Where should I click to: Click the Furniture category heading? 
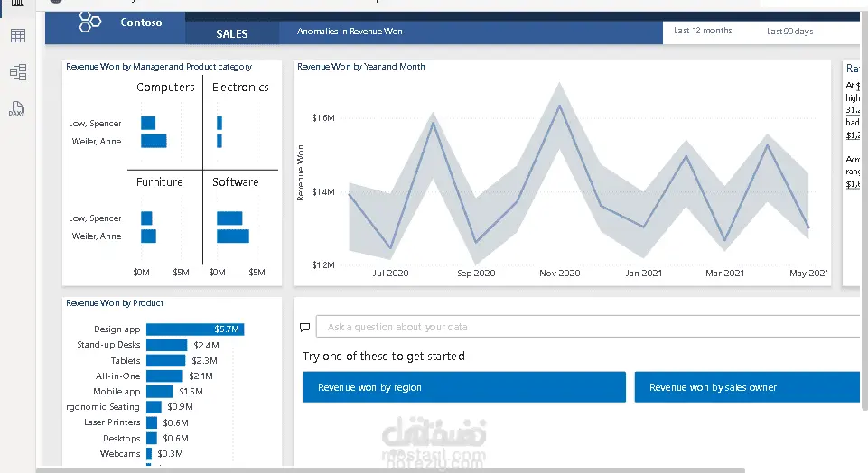[x=160, y=182]
